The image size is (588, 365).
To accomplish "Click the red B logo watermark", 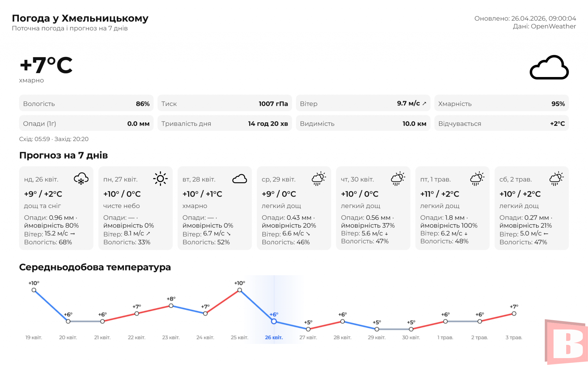I will (566, 342).
